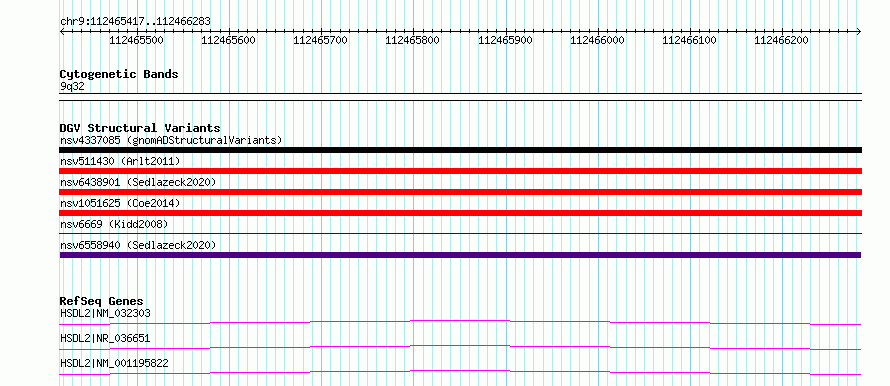This screenshot has width=890, height=386.
Task: Open nsv6669 (Kidd2008) variant label
Action: pyautogui.click(x=114, y=224)
